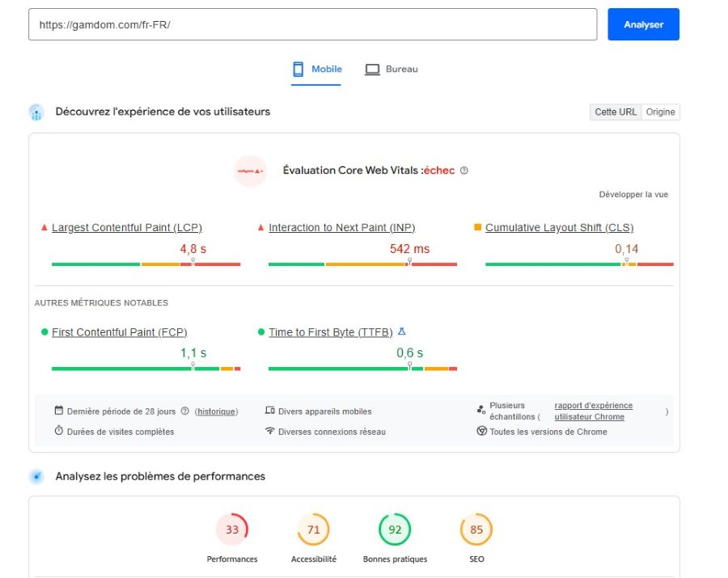Open Interaction to Next Paint (INP) link

[x=341, y=227]
